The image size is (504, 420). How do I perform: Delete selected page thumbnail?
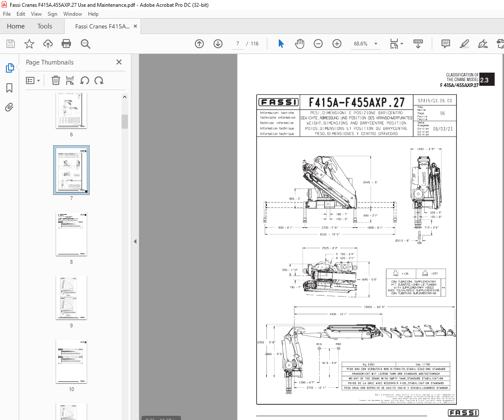tap(56, 80)
